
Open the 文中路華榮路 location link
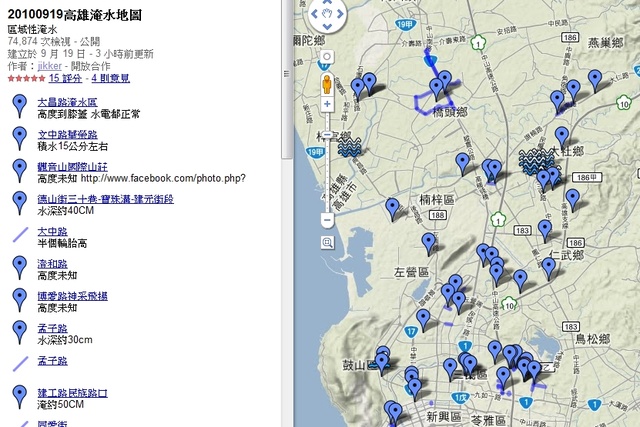[67, 134]
